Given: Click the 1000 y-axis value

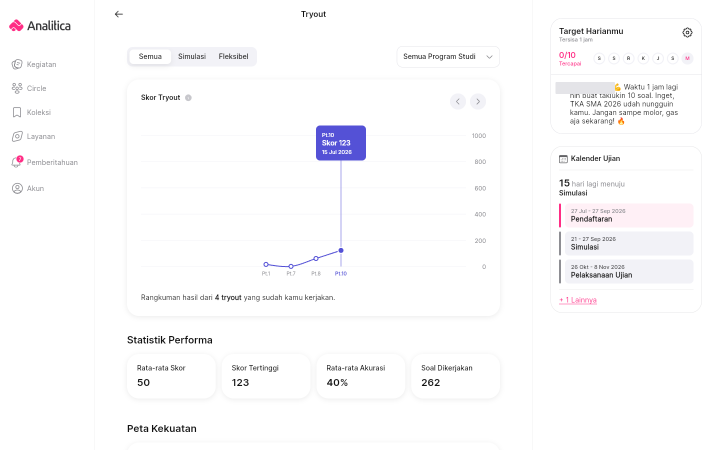Looking at the screenshot, I should coord(479,136).
